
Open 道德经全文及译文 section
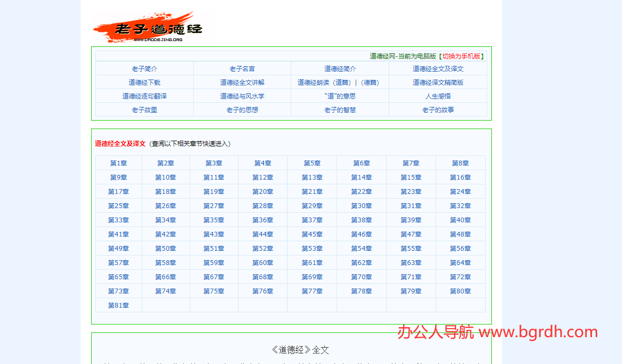click(x=438, y=68)
